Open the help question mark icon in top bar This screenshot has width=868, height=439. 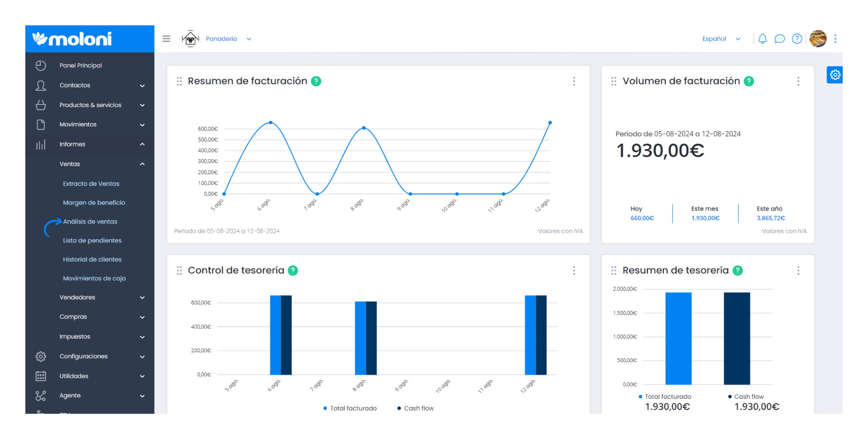(x=797, y=39)
